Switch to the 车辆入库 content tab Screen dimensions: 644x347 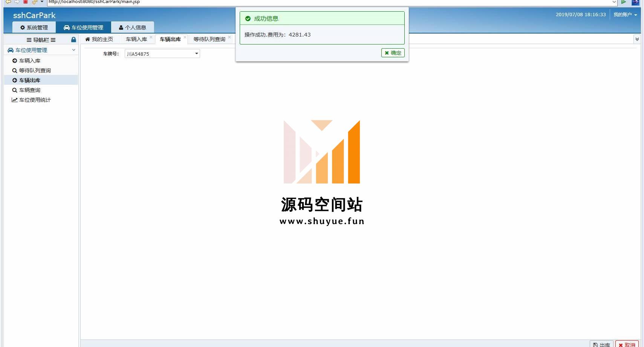point(136,39)
